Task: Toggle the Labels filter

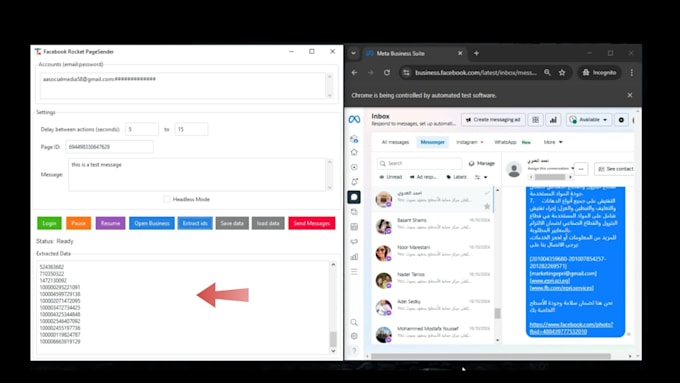Action: point(456,177)
